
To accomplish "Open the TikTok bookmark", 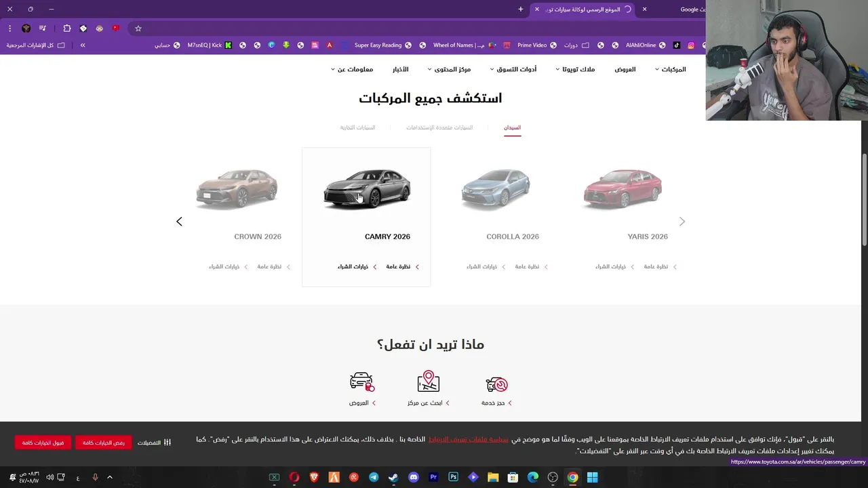I will tap(677, 45).
